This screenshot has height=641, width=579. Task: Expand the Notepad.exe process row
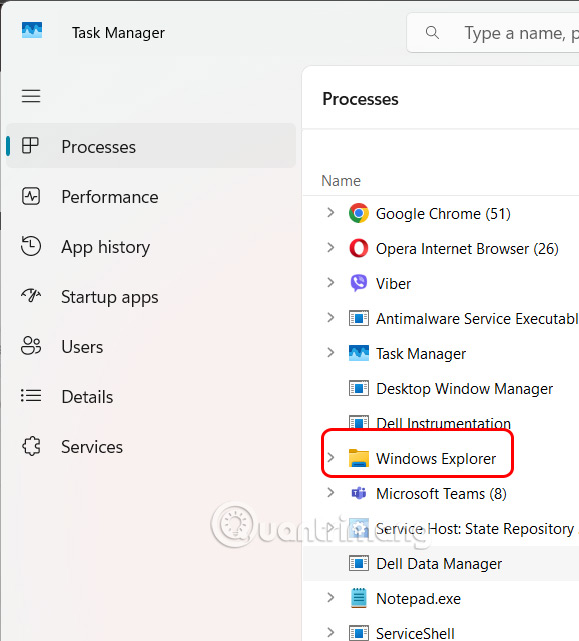[x=331, y=598]
